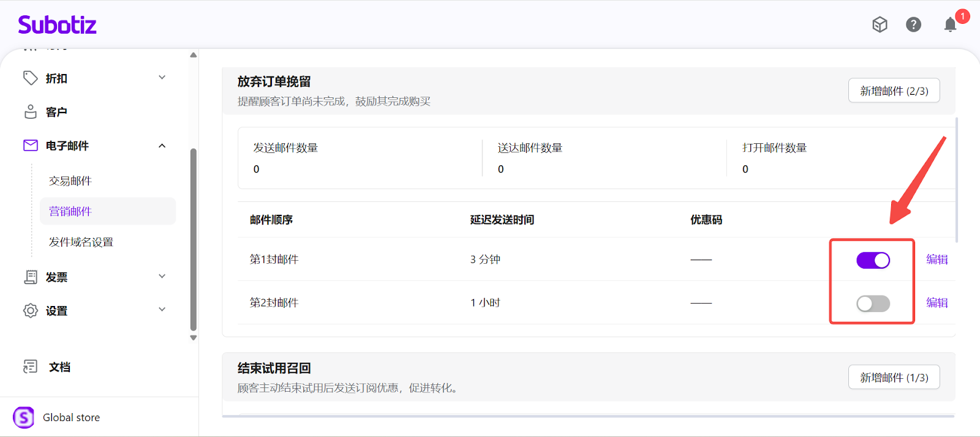The image size is (980, 437).
Task: Open the notifications bell
Action: (x=950, y=24)
